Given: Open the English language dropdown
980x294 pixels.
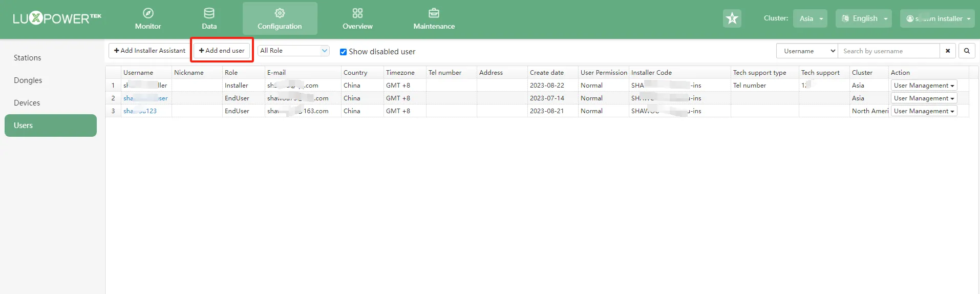Looking at the screenshot, I should (864, 18).
